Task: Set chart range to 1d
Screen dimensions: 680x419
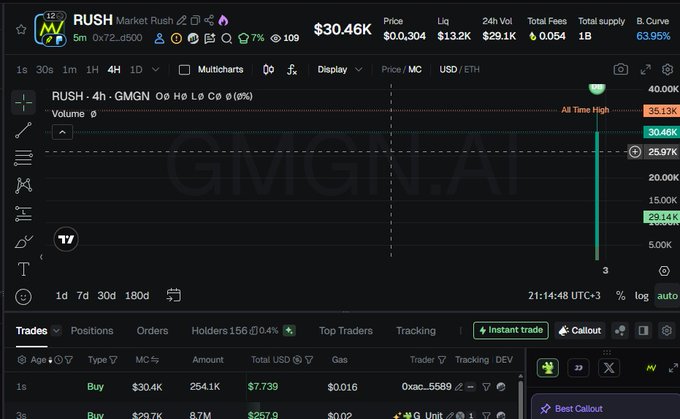Action: [x=62, y=295]
